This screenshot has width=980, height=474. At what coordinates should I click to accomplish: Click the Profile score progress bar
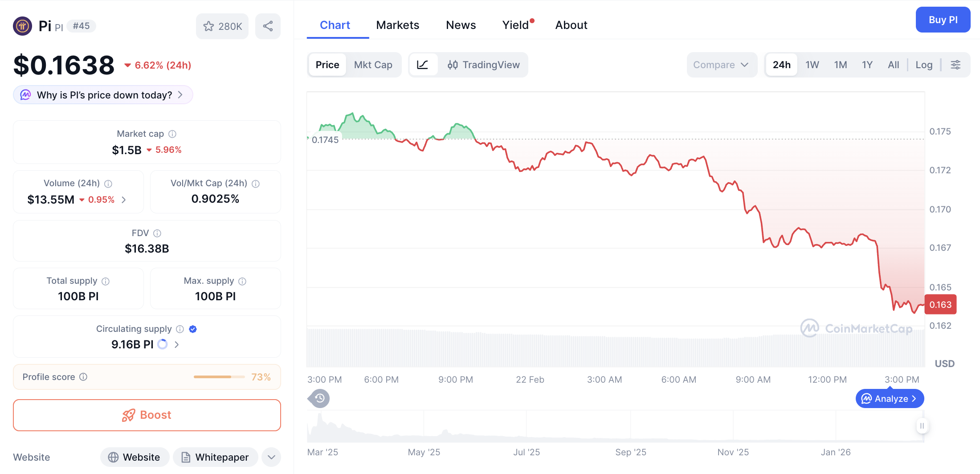coord(219,377)
